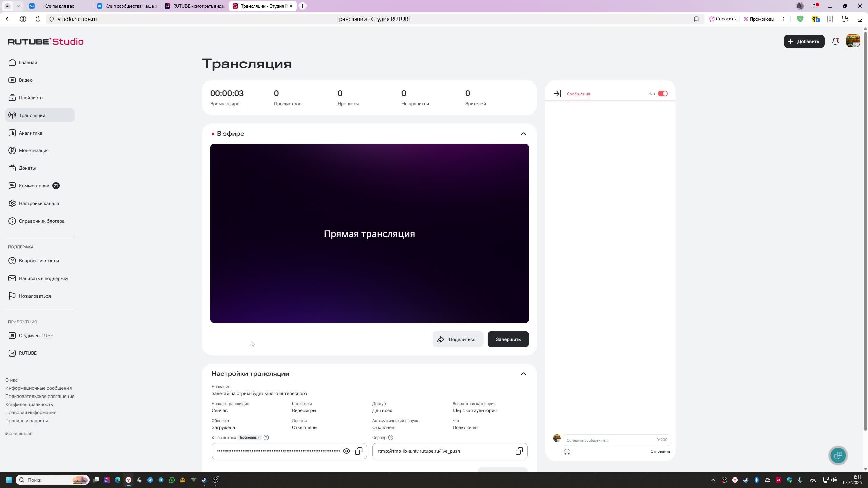Open Пользовательское соглашение link
This screenshot has height=488, width=868.
[x=40, y=396]
